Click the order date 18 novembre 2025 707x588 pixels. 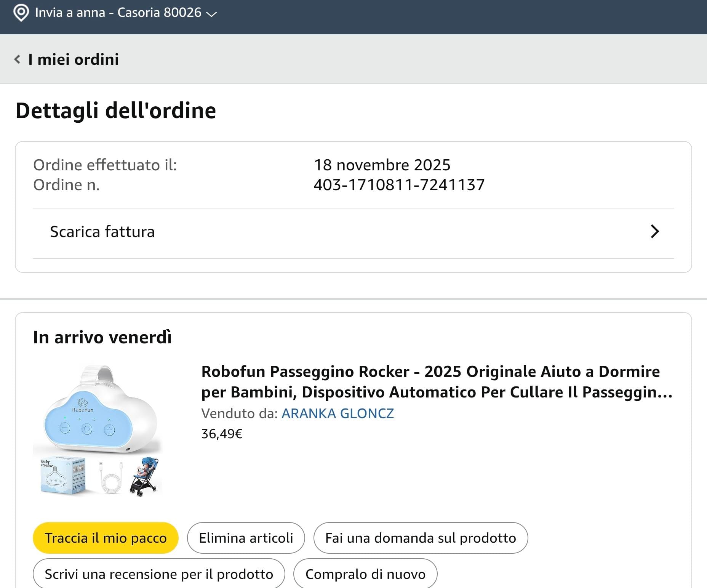point(382,165)
